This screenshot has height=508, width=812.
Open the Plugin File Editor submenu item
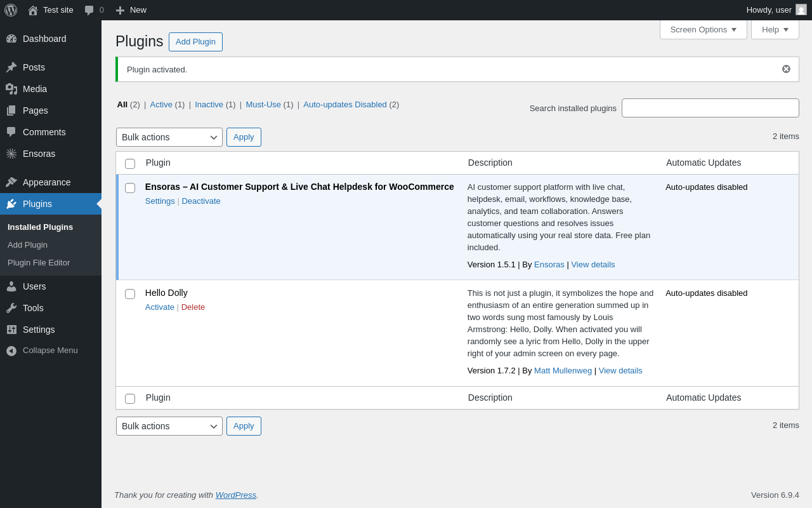click(39, 263)
